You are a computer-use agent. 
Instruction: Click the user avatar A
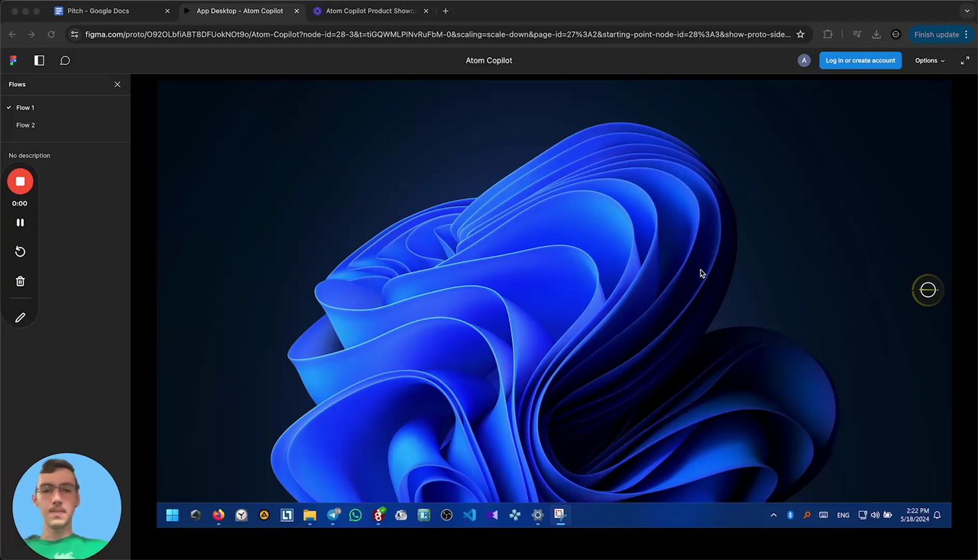[x=804, y=60]
